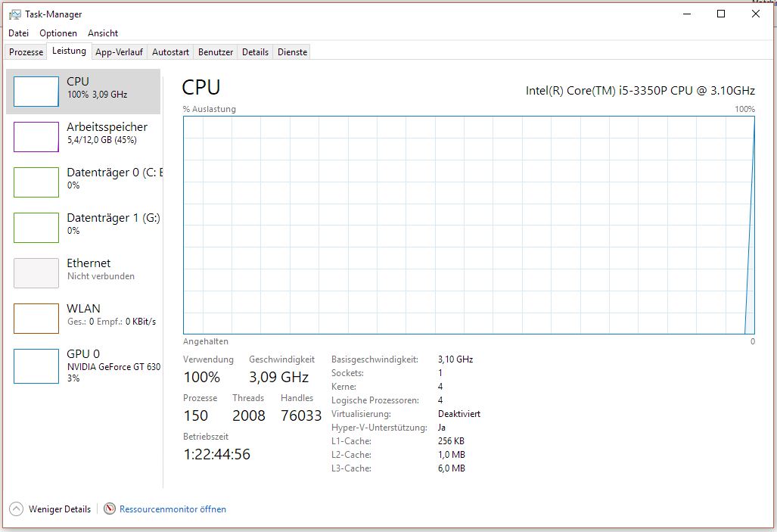Image resolution: width=777 pixels, height=532 pixels.
Task: Switch to the Prozesse tab
Action: point(25,51)
